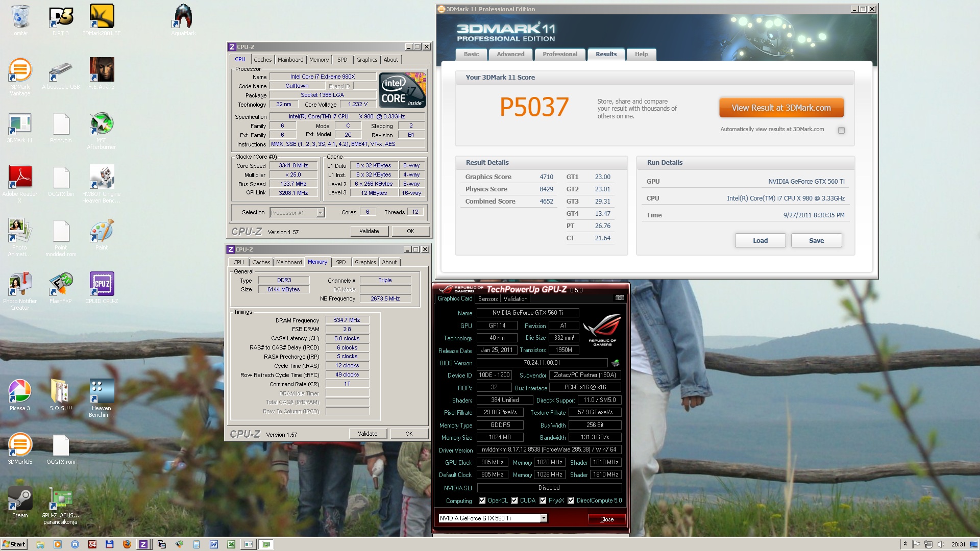Open the Steam desktop shortcut

pyautogui.click(x=20, y=498)
